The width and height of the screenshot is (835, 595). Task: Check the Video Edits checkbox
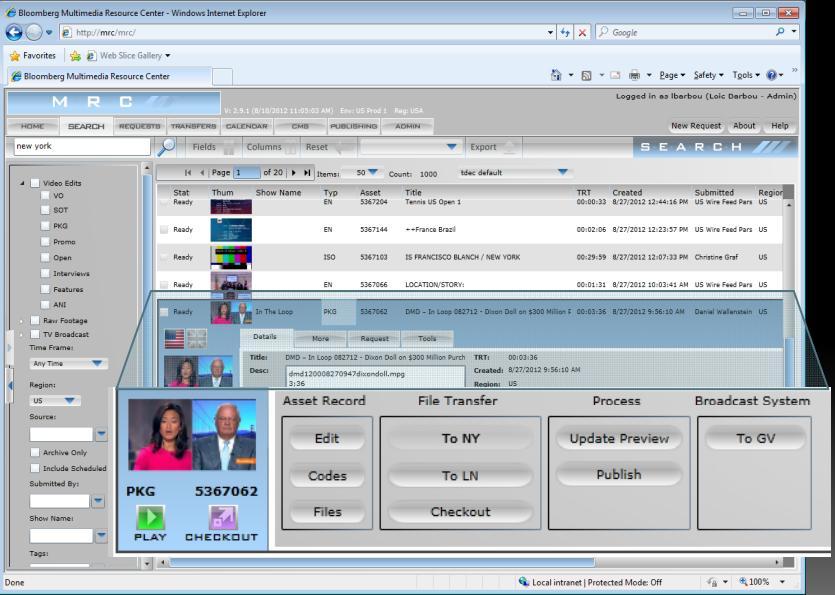(x=35, y=183)
